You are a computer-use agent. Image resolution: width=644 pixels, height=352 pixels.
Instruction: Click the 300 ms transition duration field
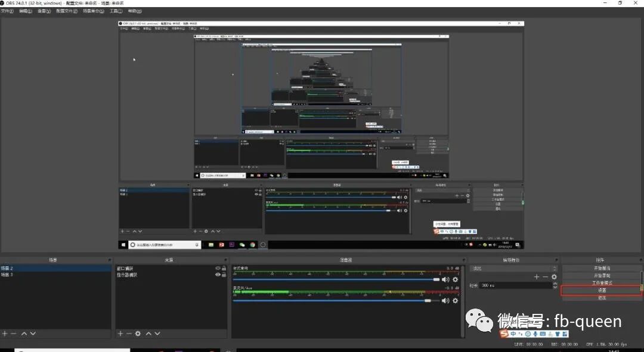click(515, 285)
